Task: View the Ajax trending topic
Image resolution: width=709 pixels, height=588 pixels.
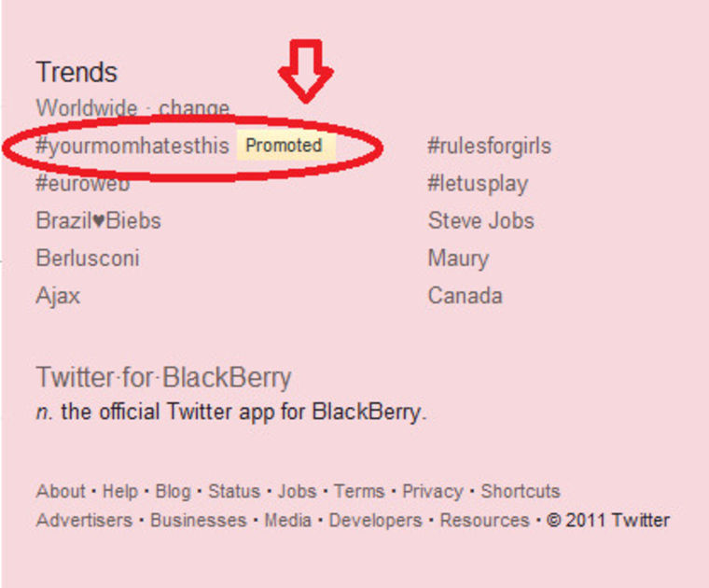Action: (58, 296)
